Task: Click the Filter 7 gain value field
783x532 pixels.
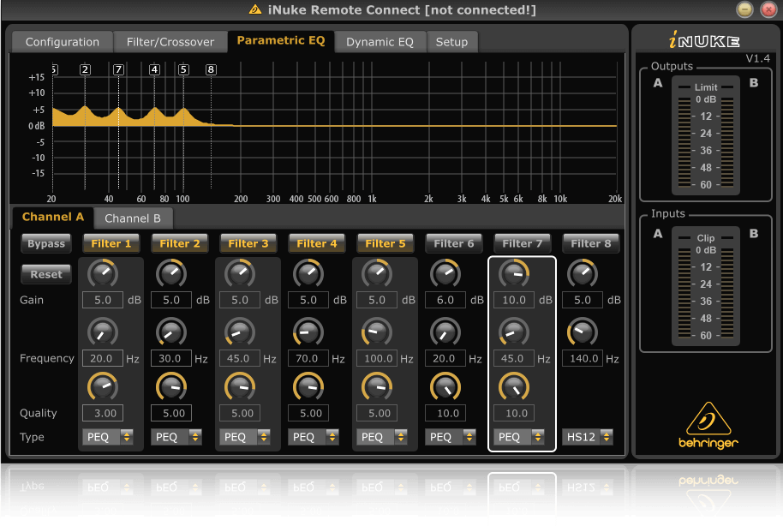Action: coord(514,301)
